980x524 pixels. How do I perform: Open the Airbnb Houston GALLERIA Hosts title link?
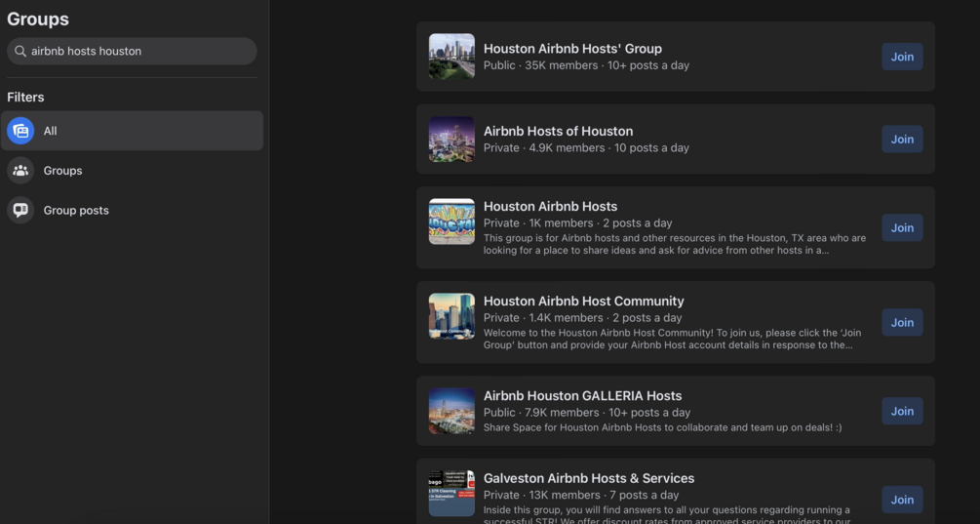pyautogui.click(x=582, y=396)
